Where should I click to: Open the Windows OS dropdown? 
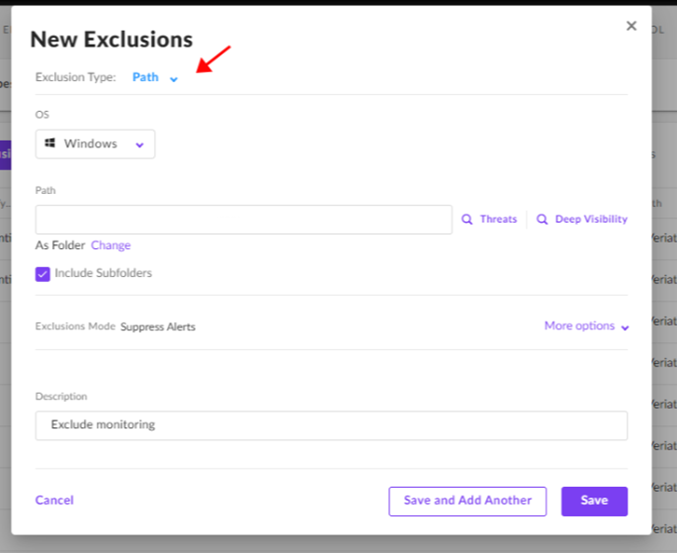[x=95, y=144]
